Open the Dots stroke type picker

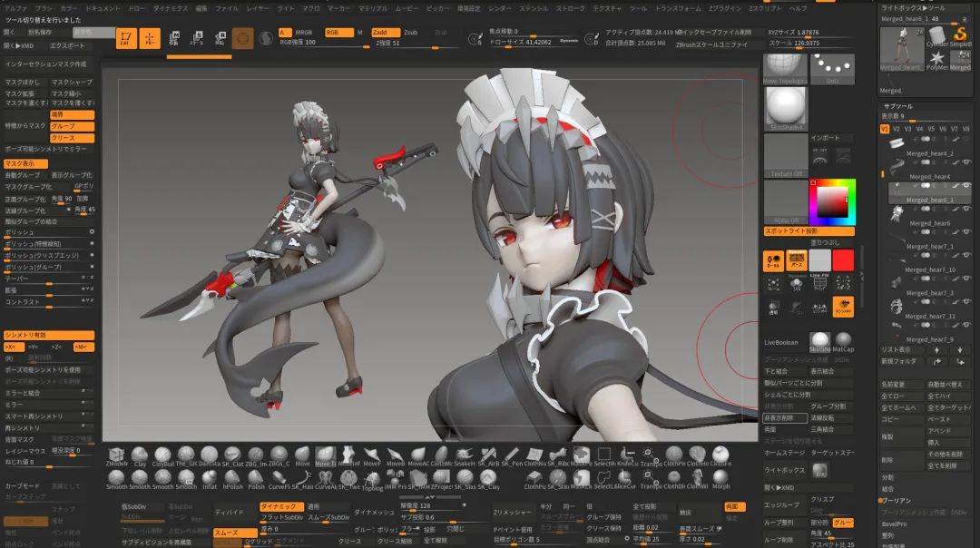832,69
